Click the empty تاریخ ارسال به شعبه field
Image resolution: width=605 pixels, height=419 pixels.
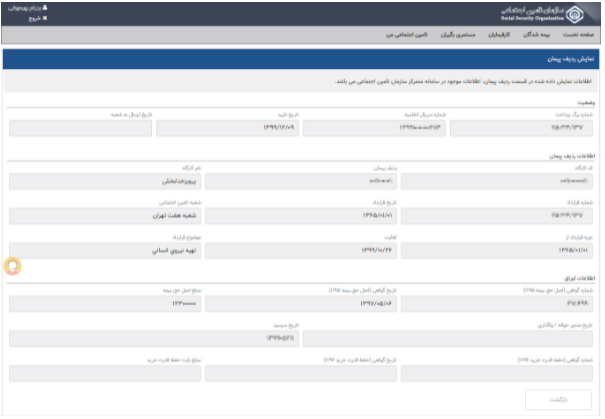coord(80,128)
